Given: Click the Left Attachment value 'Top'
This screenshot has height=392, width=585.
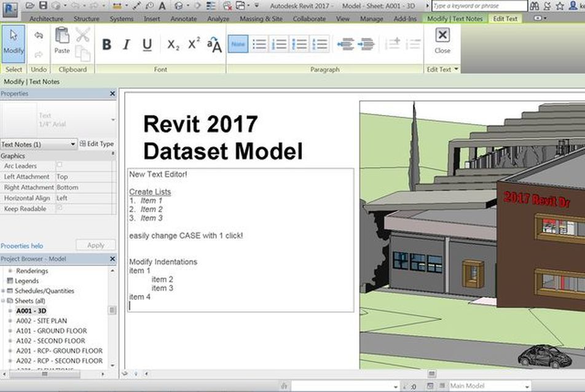Looking at the screenshot, I should (x=62, y=176).
